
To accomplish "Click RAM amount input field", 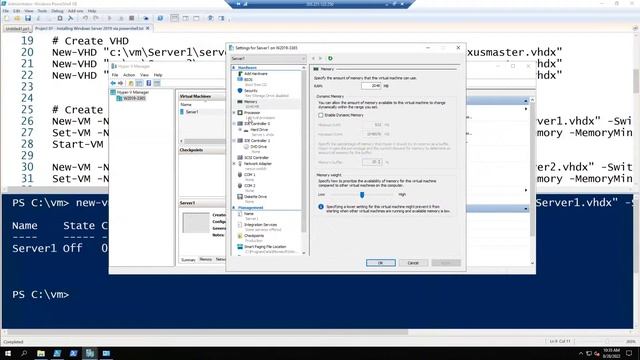I will click(x=371, y=86).
